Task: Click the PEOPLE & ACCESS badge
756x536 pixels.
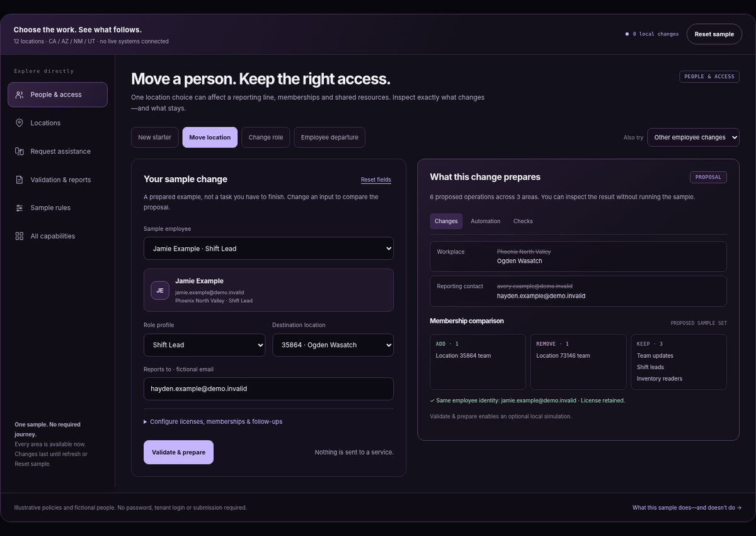Action: [709, 76]
